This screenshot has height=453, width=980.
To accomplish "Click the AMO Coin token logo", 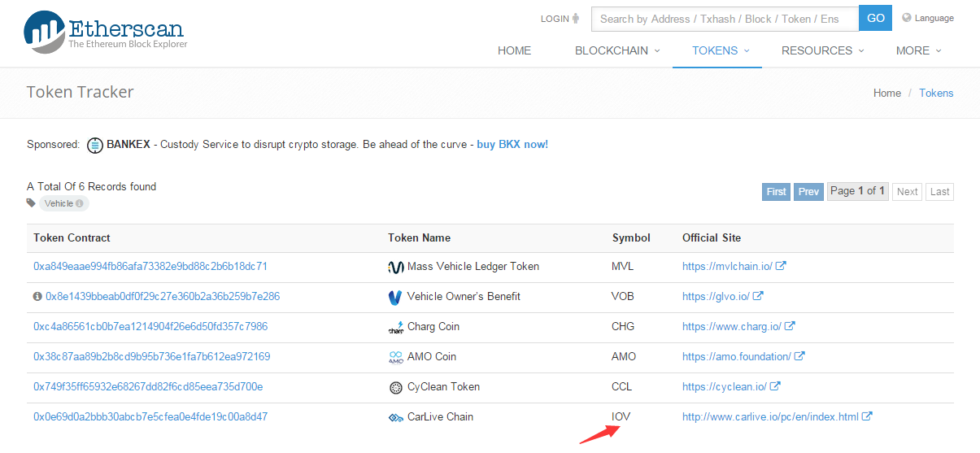I will (x=396, y=357).
